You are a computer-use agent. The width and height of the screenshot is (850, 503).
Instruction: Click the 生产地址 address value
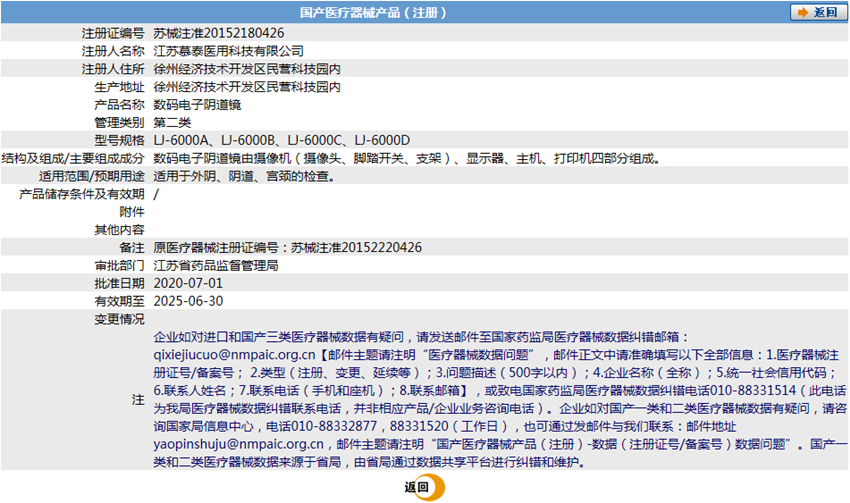pos(247,87)
